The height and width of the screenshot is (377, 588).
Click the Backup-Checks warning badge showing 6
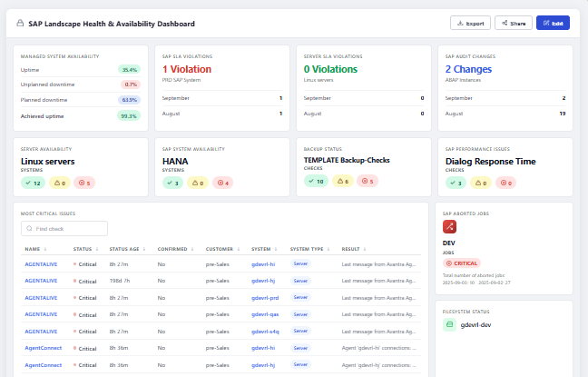tap(343, 181)
